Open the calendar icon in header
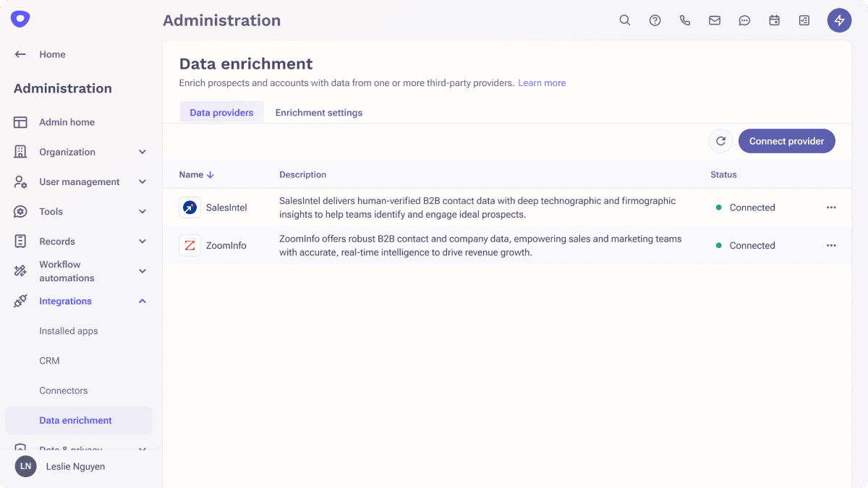The width and height of the screenshot is (868, 488). (774, 20)
